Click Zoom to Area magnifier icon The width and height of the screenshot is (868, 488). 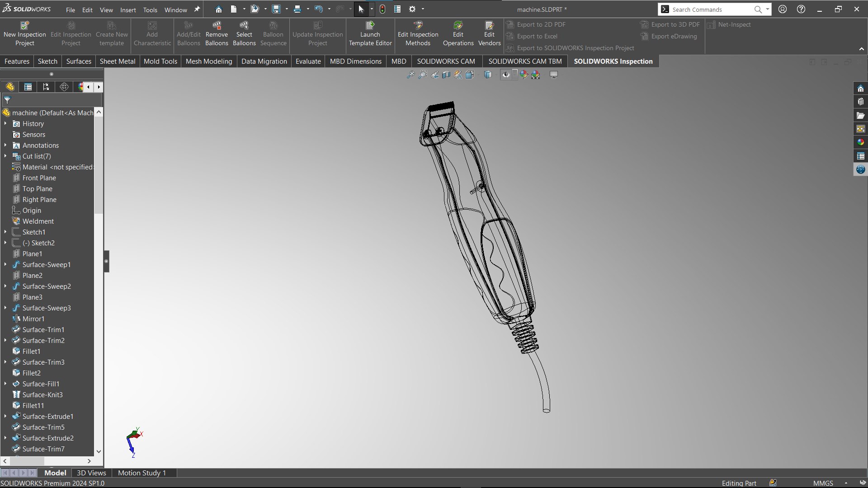tap(423, 75)
